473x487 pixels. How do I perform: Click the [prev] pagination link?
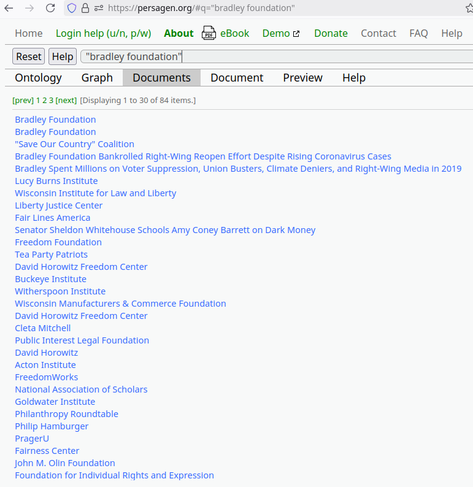[x=23, y=100]
